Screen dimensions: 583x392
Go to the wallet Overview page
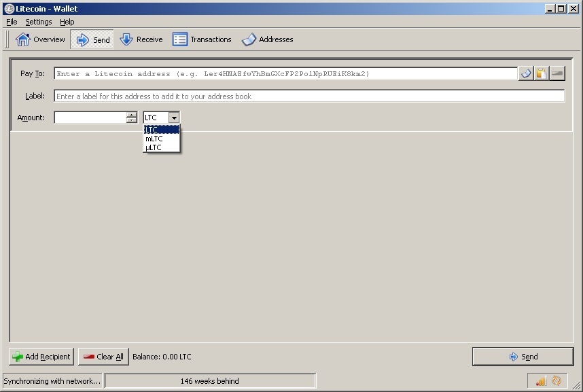pyautogui.click(x=40, y=39)
